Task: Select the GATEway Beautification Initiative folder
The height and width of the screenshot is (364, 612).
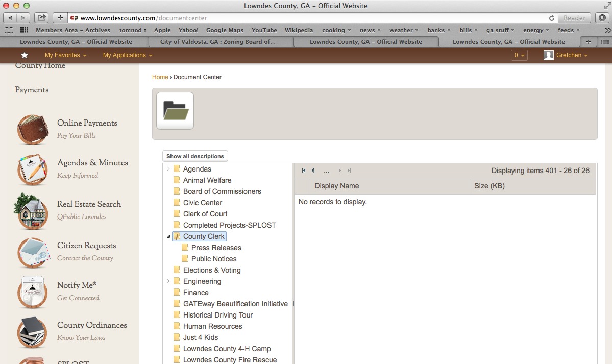Action: click(235, 304)
